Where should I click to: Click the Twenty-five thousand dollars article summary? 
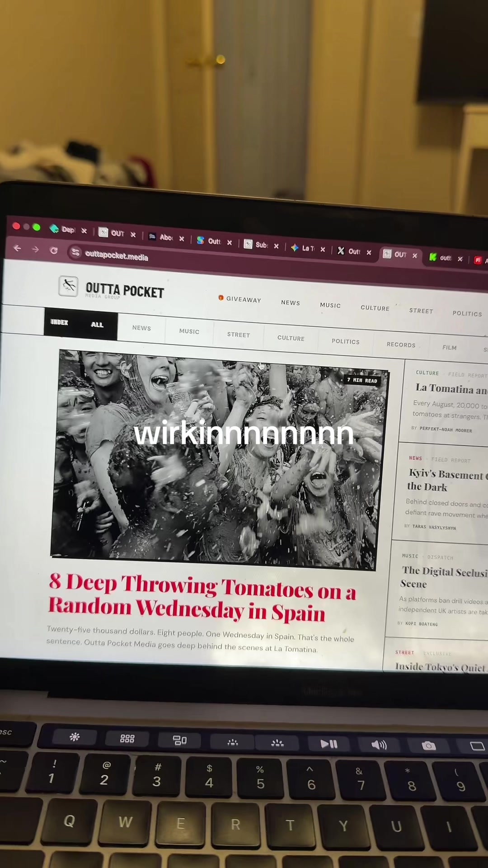point(200,639)
